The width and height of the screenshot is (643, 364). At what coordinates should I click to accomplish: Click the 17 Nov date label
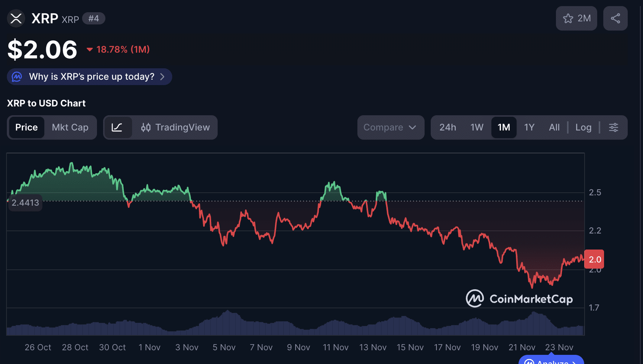coord(448,348)
